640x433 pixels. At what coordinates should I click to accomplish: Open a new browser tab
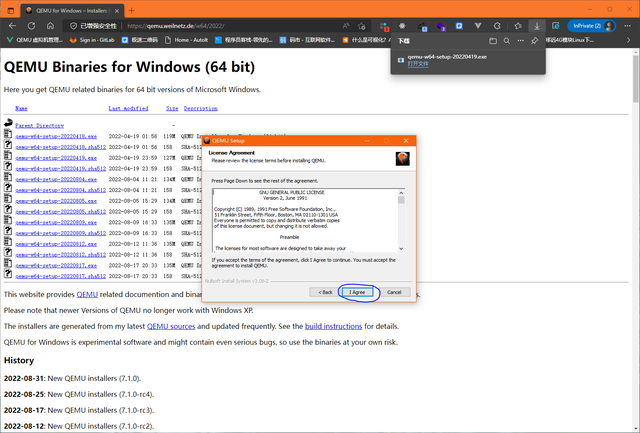[131, 11]
